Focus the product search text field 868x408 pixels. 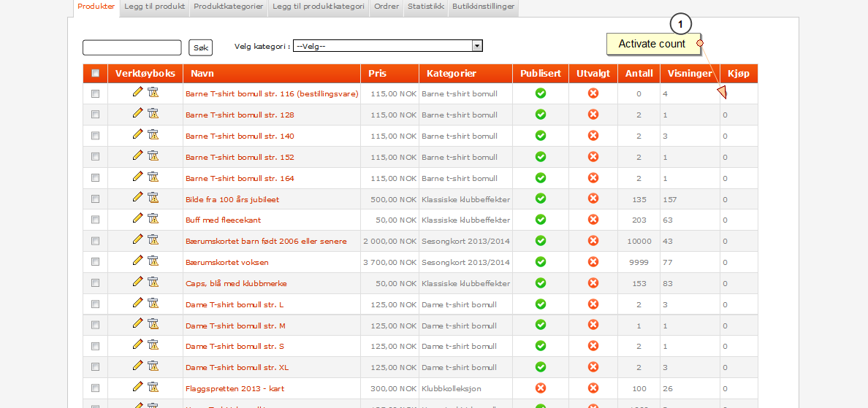point(132,47)
